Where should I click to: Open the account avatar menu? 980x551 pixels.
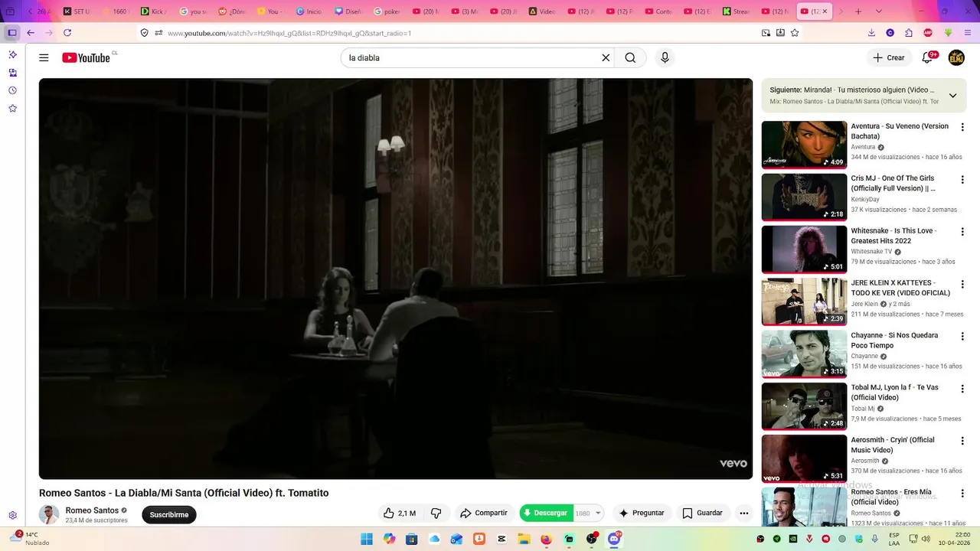pyautogui.click(x=956, y=57)
